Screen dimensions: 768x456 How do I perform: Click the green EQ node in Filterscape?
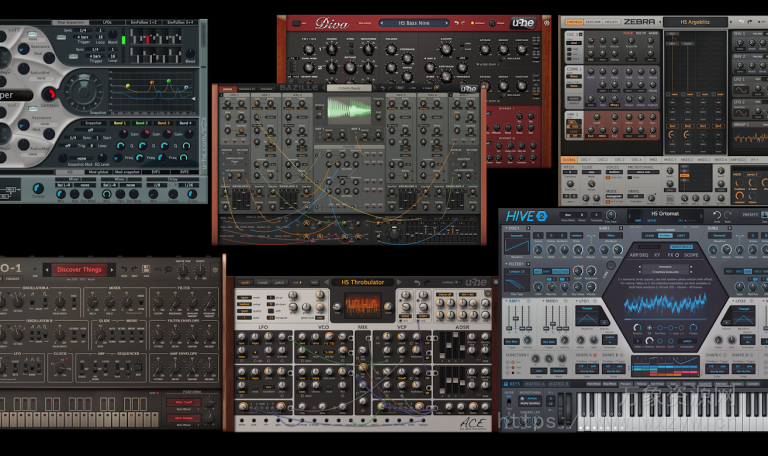coord(168,81)
